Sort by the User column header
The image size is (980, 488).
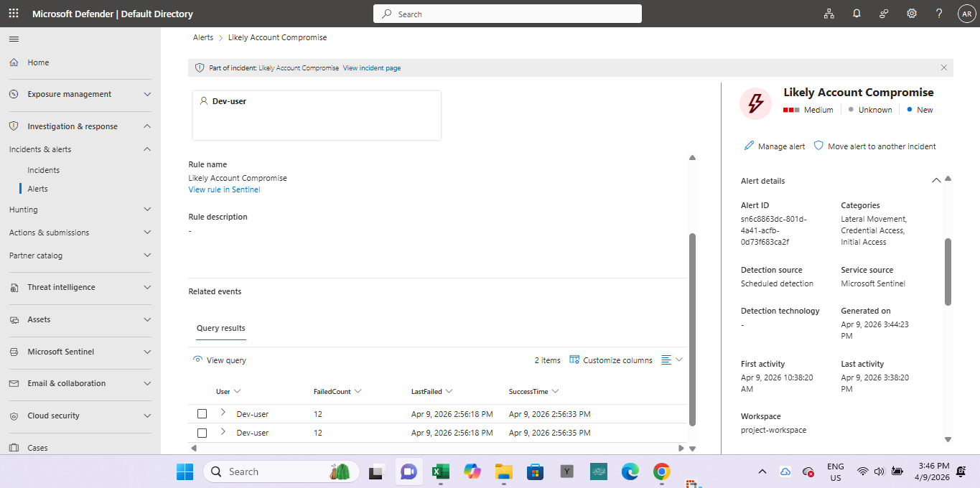(x=228, y=391)
